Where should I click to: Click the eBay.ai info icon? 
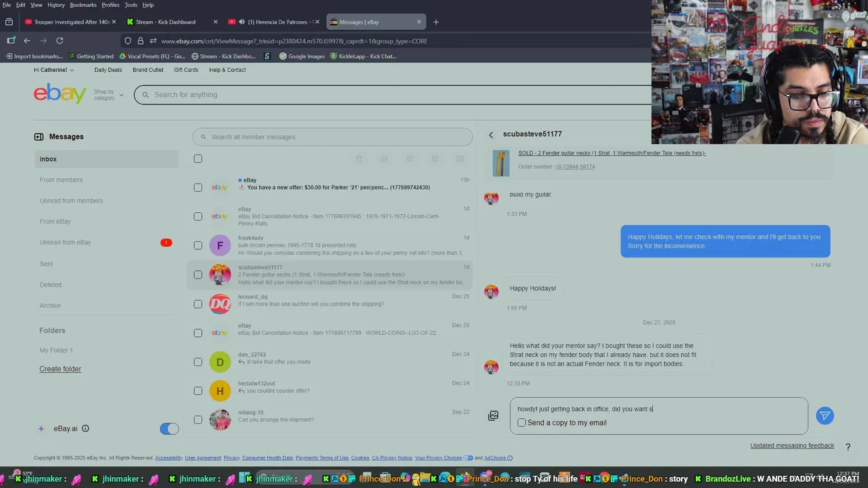pos(85,428)
